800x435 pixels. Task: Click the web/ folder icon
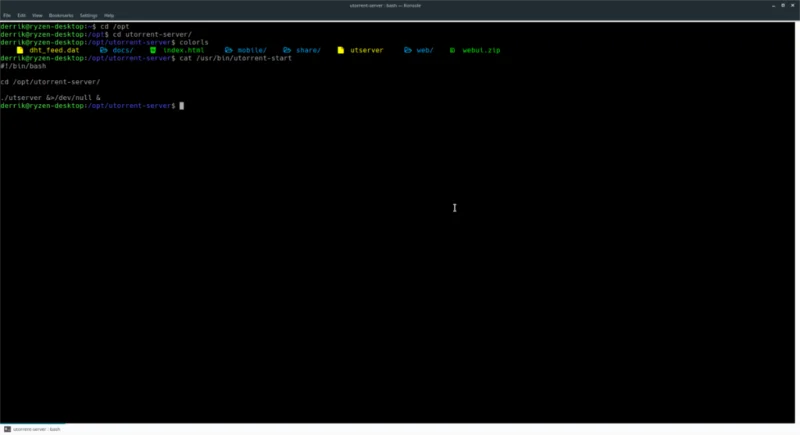pos(408,50)
